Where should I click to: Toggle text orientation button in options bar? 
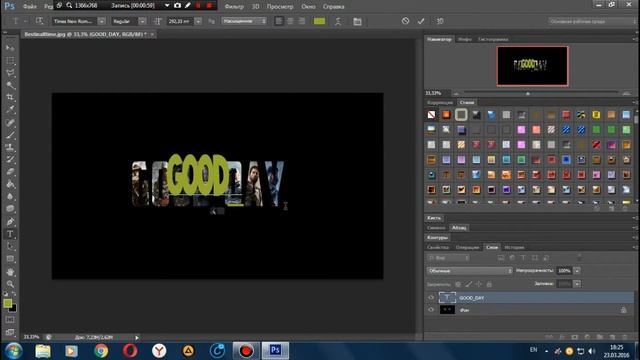[x=39, y=21]
